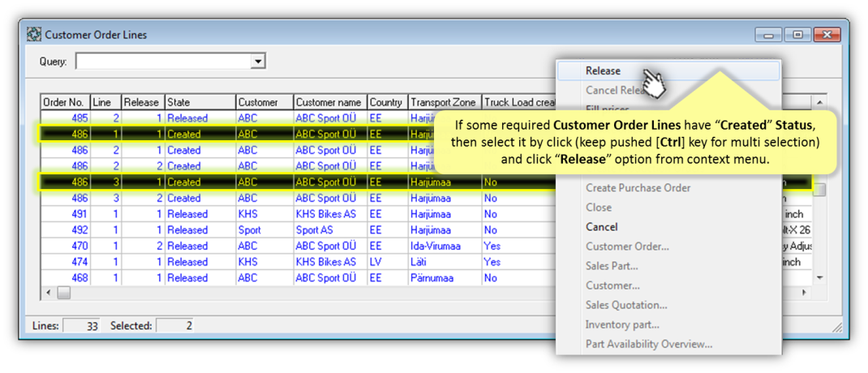Image resolution: width=868 pixels, height=373 pixels.
Task: Select order 492 cell
Action: [x=66, y=229]
